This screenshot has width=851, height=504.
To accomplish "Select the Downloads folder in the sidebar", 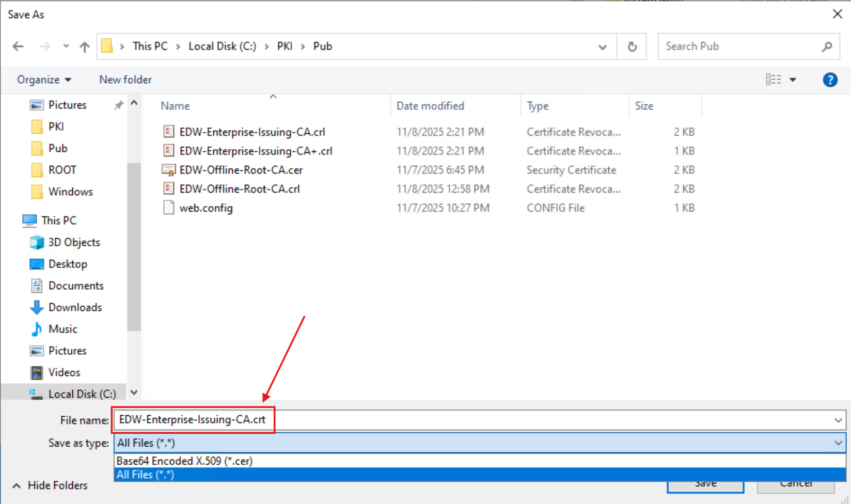I will point(75,307).
